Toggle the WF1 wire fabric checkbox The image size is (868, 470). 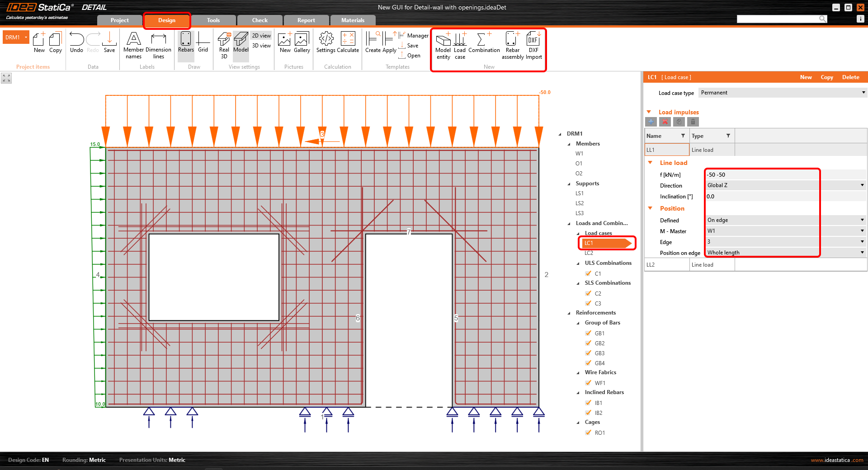click(x=588, y=383)
